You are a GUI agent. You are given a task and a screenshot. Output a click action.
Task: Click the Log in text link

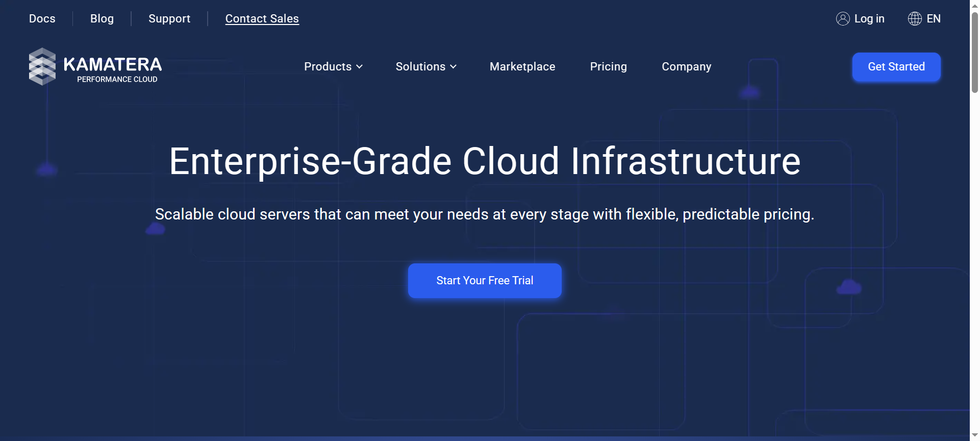pyautogui.click(x=869, y=19)
